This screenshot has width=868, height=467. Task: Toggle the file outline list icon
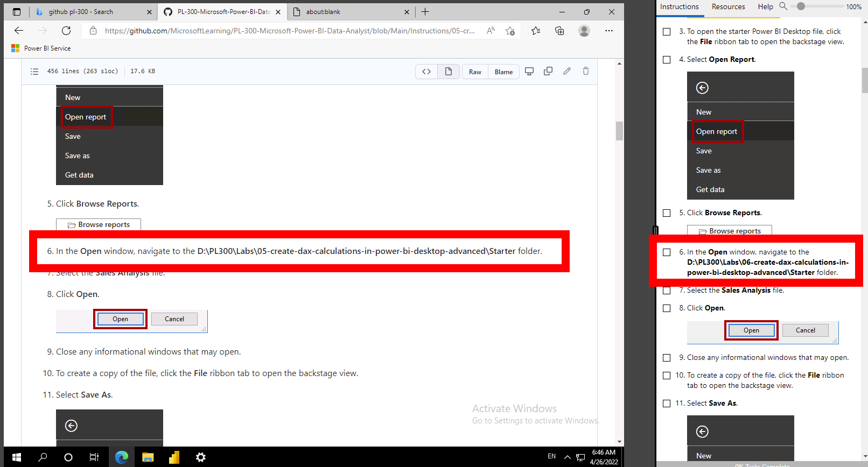(x=34, y=71)
